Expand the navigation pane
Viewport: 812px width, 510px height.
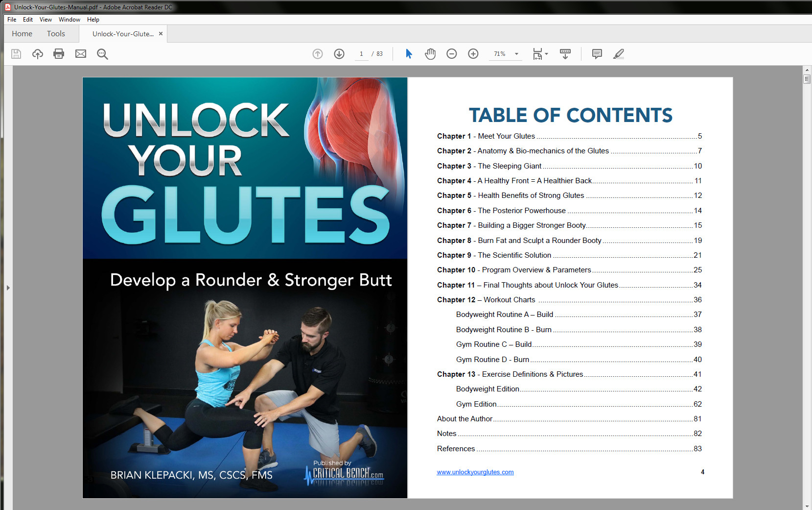(x=8, y=288)
